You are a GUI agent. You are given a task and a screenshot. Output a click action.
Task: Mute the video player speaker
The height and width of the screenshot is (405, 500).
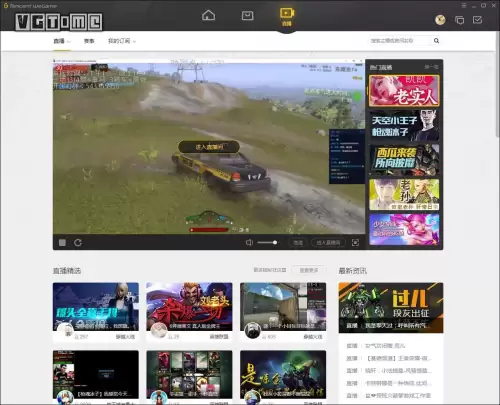(249, 242)
